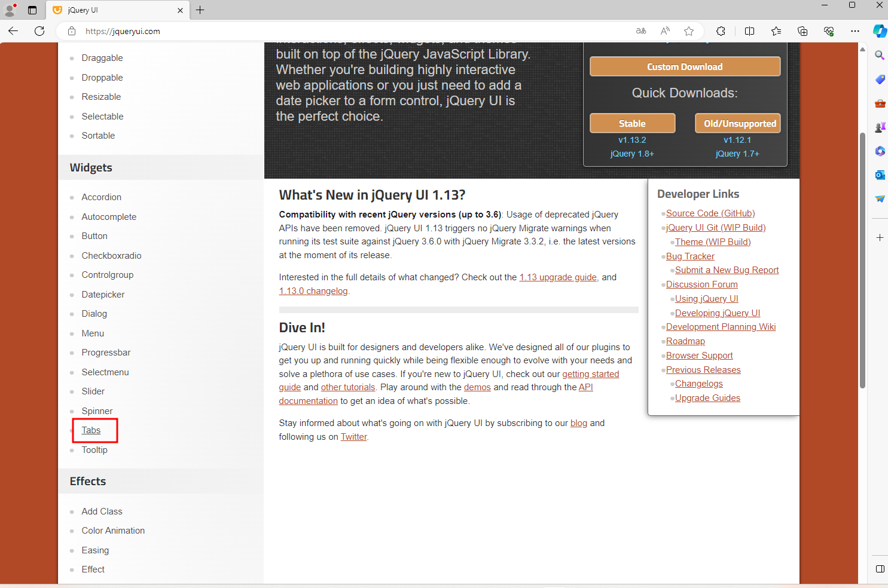Open the sidebar Tools briefcase icon
Image resolution: width=888 pixels, height=588 pixels.
pos(880,103)
